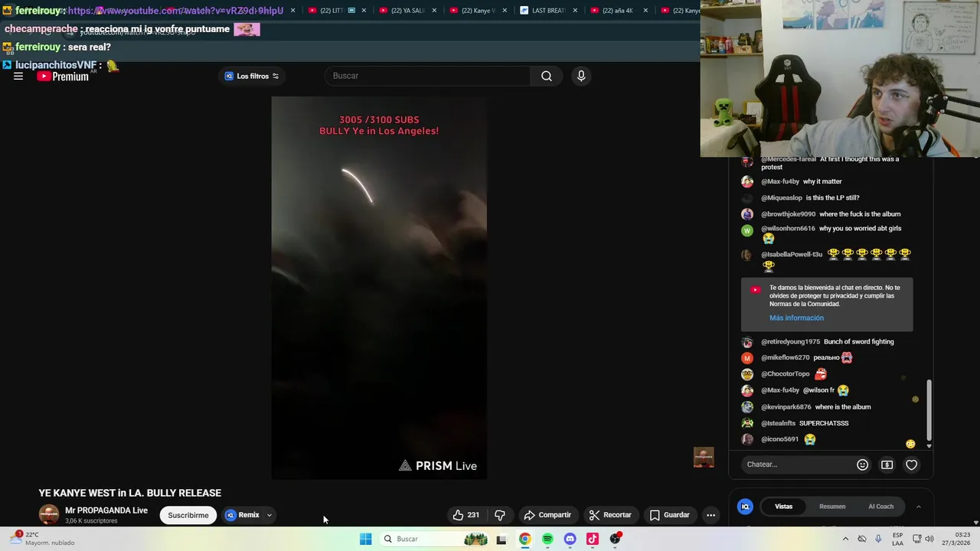The height and width of the screenshot is (551, 980).
Task: Open Mr PROPAGANDA Live channel avatar
Action: [x=49, y=514]
